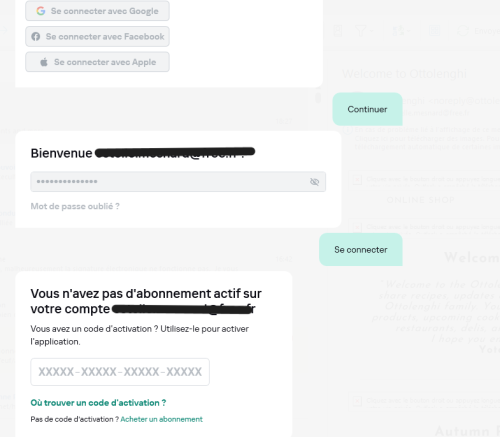Select the Welcome to Ottolenghi email subject
The width and height of the screenshot is (500, 437).
tap(404, 74)
